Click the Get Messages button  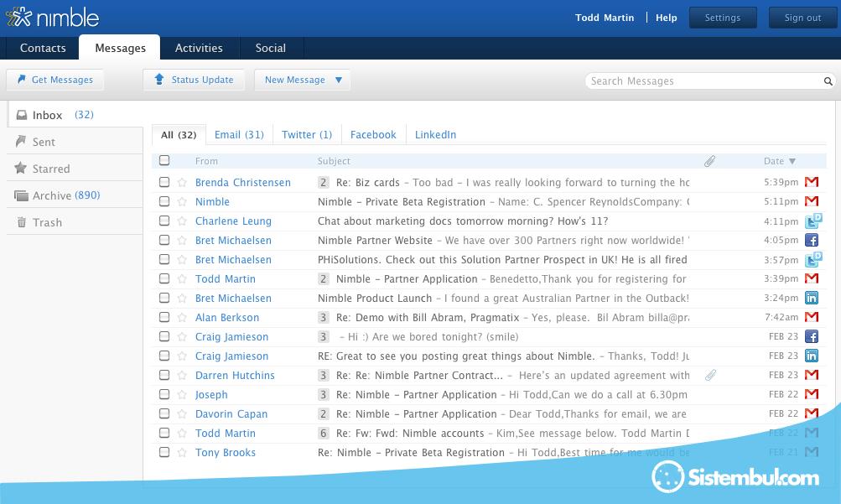point(55,80)
